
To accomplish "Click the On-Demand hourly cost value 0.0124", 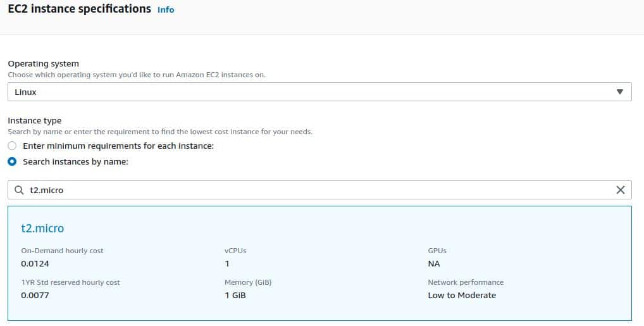I will [x=35, y=263].
